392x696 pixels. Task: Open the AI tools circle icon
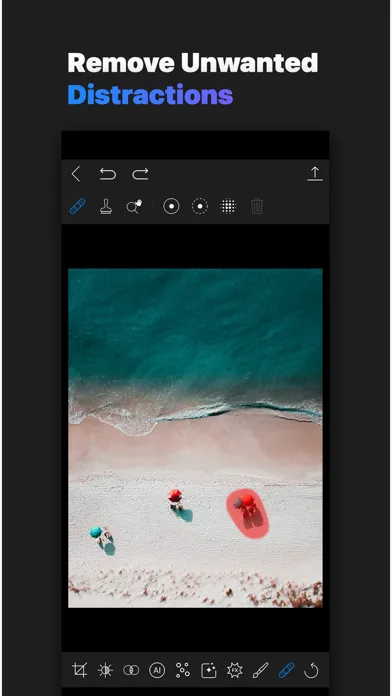(157, 670)
